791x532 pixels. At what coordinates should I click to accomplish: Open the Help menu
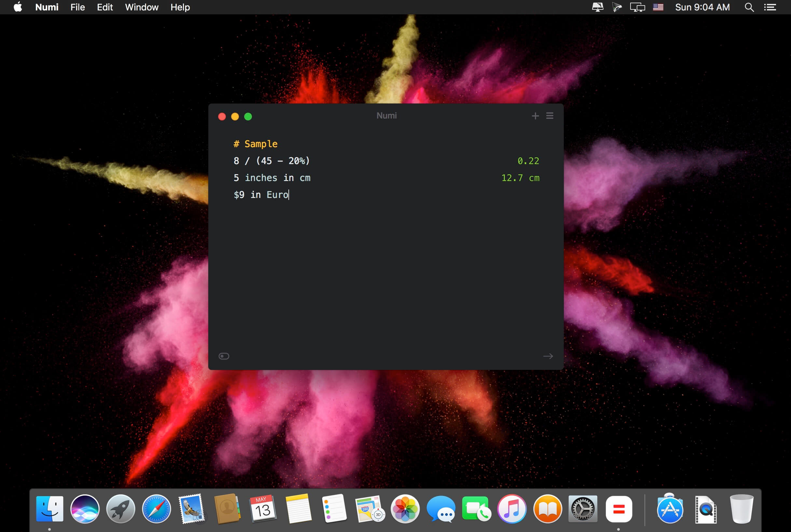point(180,7)
